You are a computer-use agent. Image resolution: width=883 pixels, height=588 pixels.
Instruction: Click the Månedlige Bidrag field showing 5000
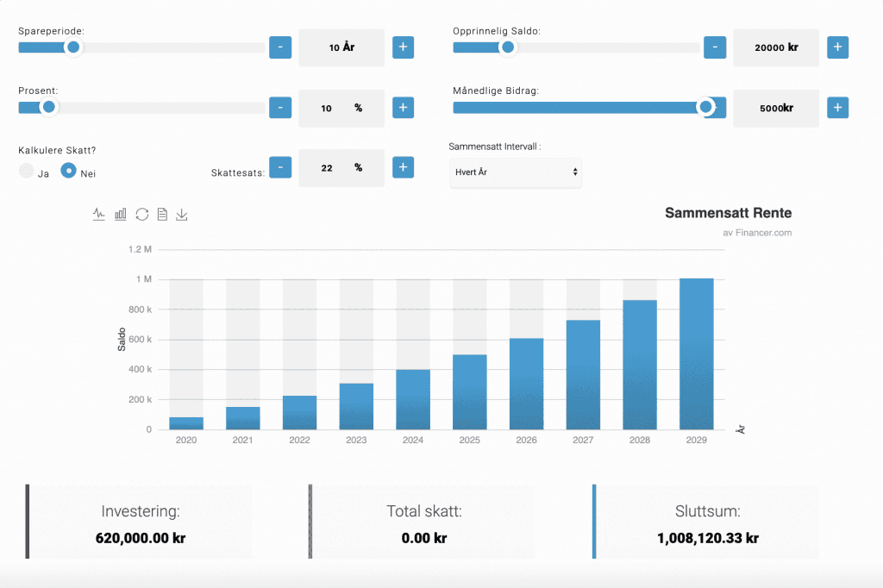[x=775, y=109]
